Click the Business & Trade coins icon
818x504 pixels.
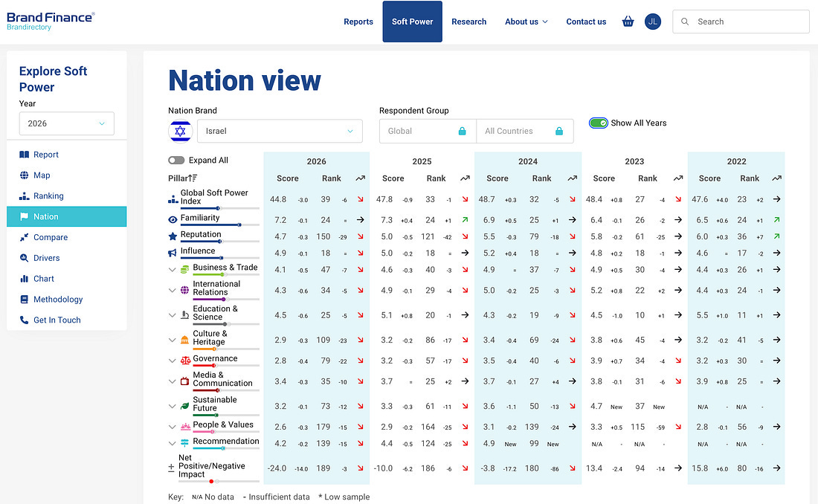[x=184, y=270]
